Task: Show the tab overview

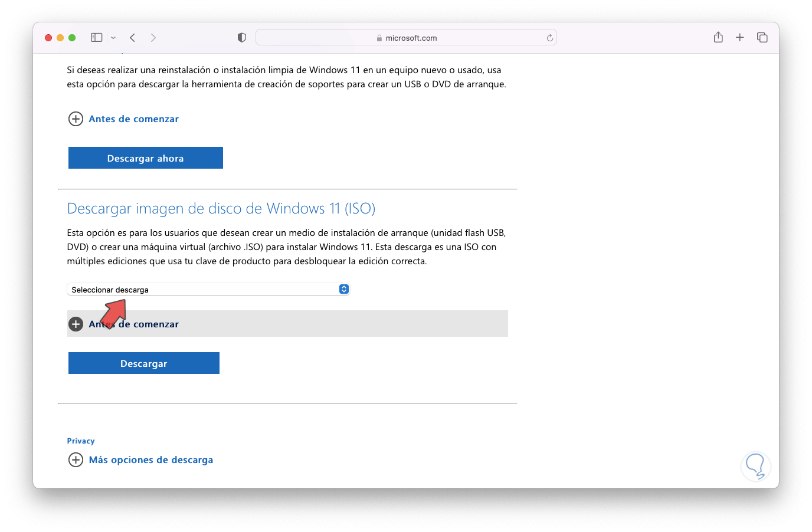Action: click(762, 38)
